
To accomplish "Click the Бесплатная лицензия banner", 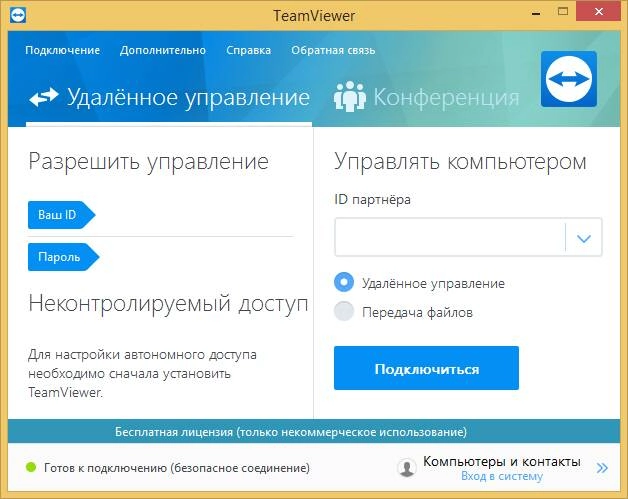I will pos(314,431).
